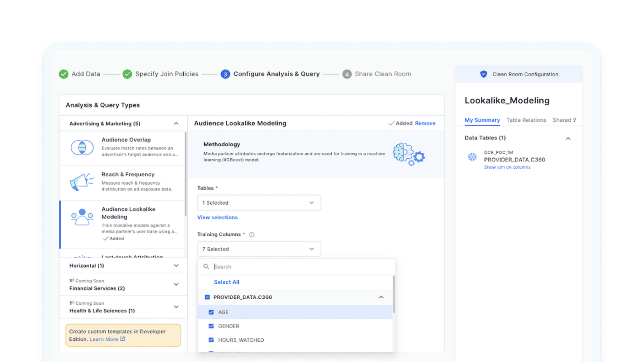This screenshot has width=644, height=362.
Task: Click the Training Columns info icon
Action: click(251, 234)
